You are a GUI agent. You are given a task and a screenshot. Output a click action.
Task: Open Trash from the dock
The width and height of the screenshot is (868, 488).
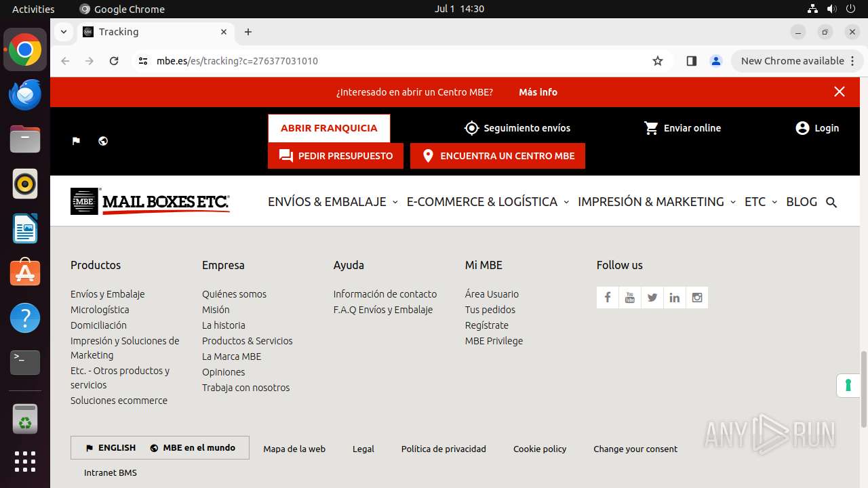coord(25,420)
